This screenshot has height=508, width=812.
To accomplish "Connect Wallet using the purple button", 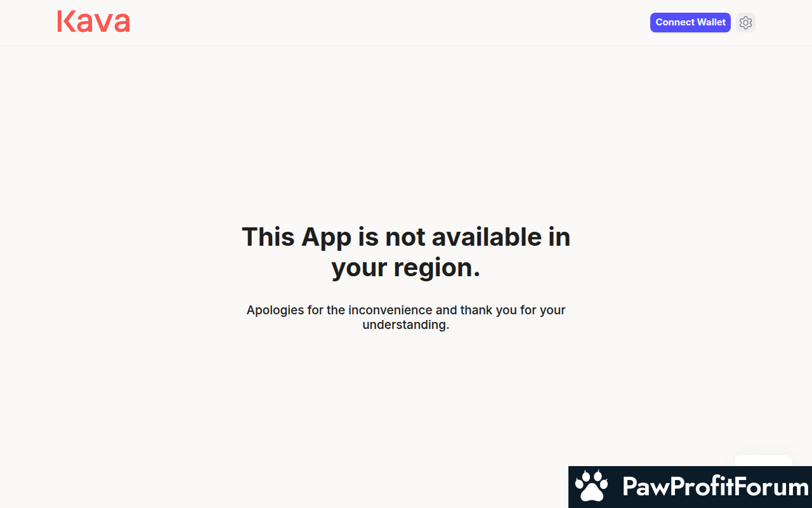I will tap(690, 22).
